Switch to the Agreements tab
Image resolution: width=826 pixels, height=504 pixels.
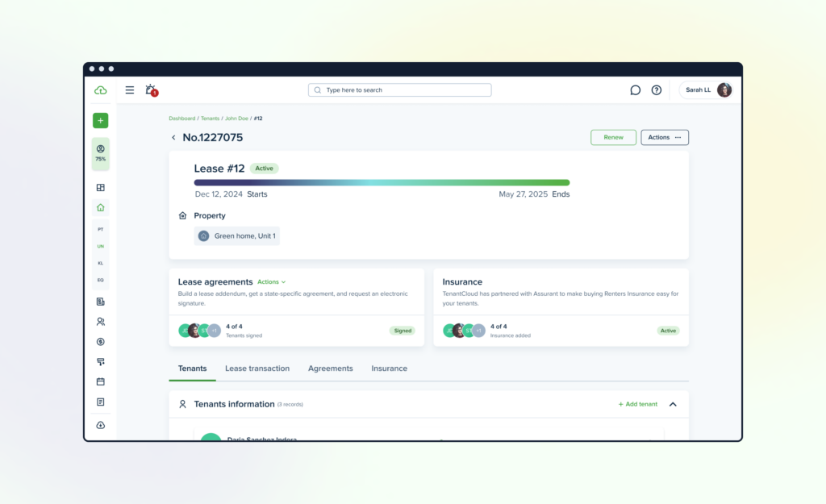330,369
